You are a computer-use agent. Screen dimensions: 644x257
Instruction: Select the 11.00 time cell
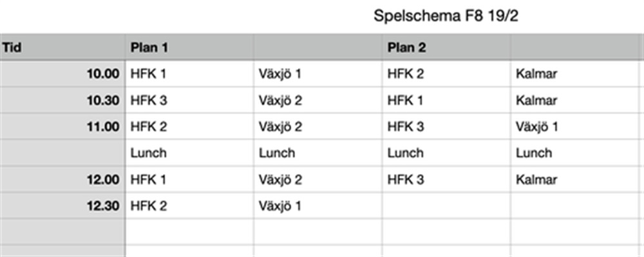coord(62,126)
